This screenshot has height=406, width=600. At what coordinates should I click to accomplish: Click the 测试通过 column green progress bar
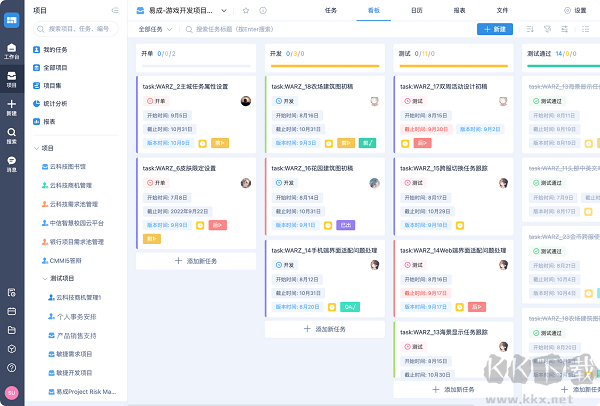(x=563, y=66)
